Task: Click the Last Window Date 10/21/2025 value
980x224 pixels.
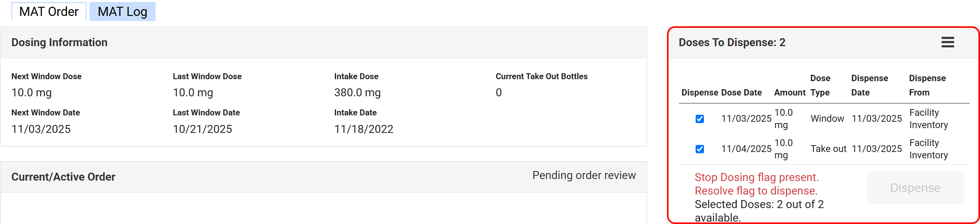Action: point(202,129)
